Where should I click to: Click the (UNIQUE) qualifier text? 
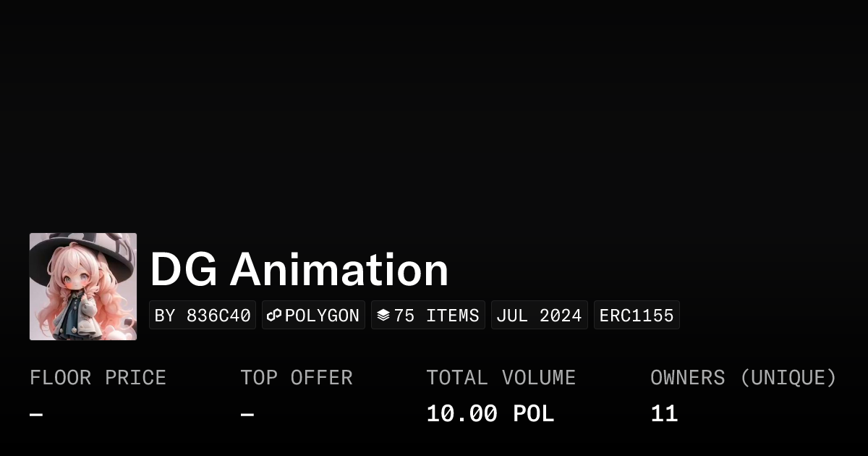(x=788, y=378)
